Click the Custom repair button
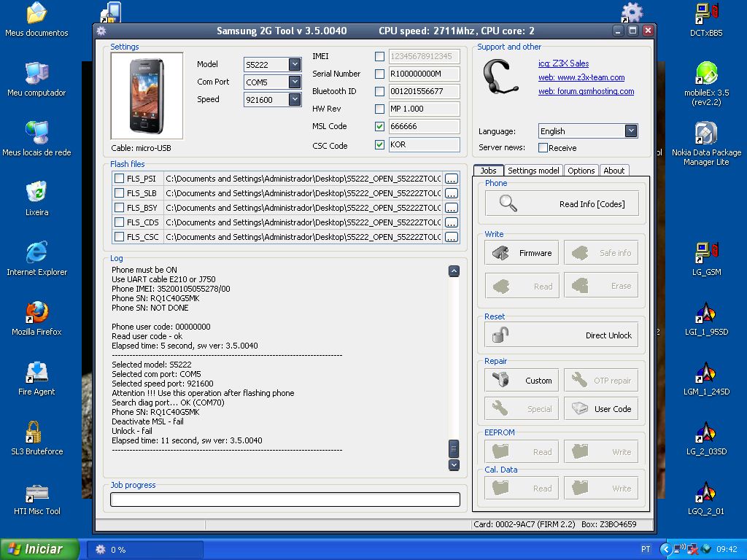 click(x=522, y=381)
